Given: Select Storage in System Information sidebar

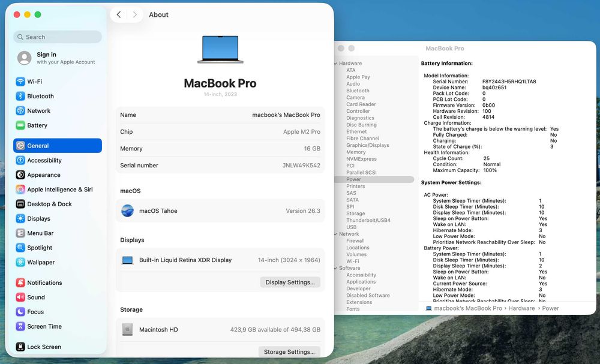Looking at the screenshot, I should coord(355,213).
